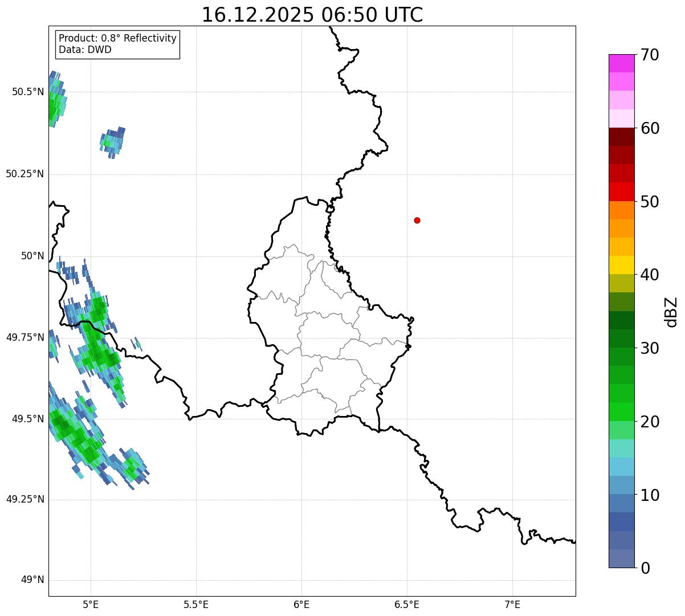Click the colorbar tick label 20
Screen dimensions: 685x616
(x=650, y=422)
